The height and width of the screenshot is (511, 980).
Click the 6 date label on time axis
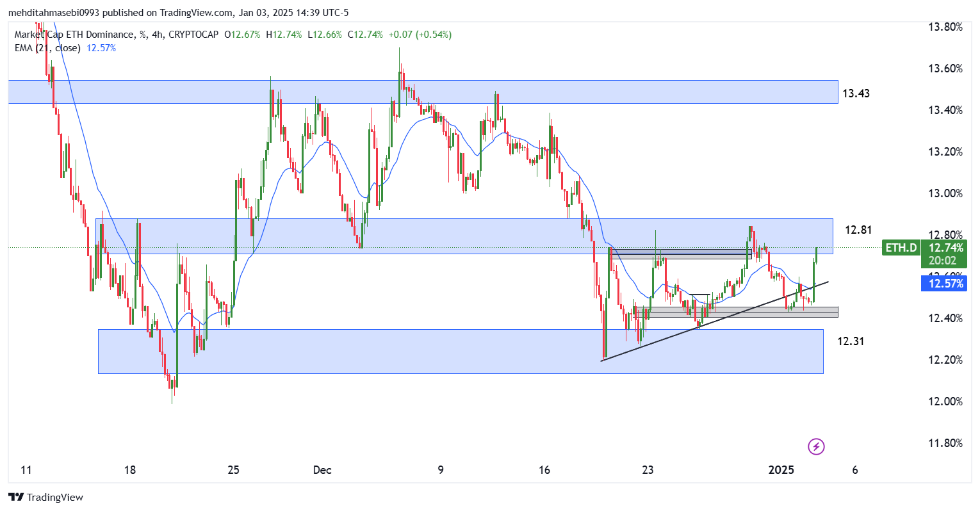pos(855,470)
